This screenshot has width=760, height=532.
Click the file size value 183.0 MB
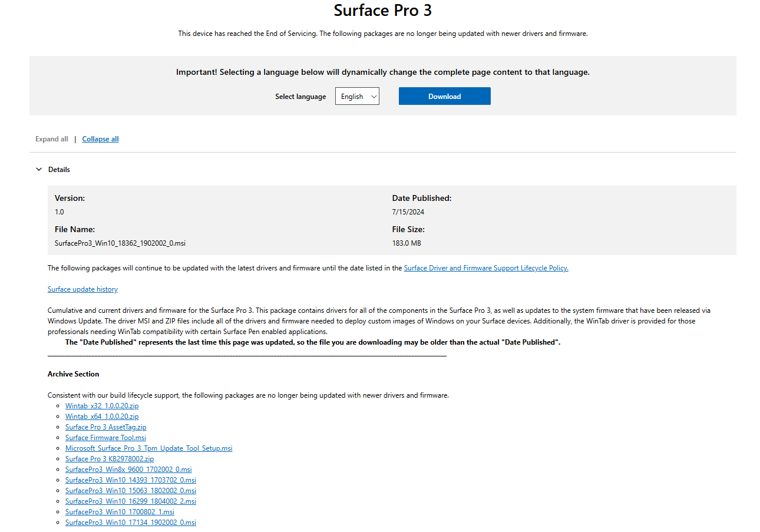[x=407, y=243]
